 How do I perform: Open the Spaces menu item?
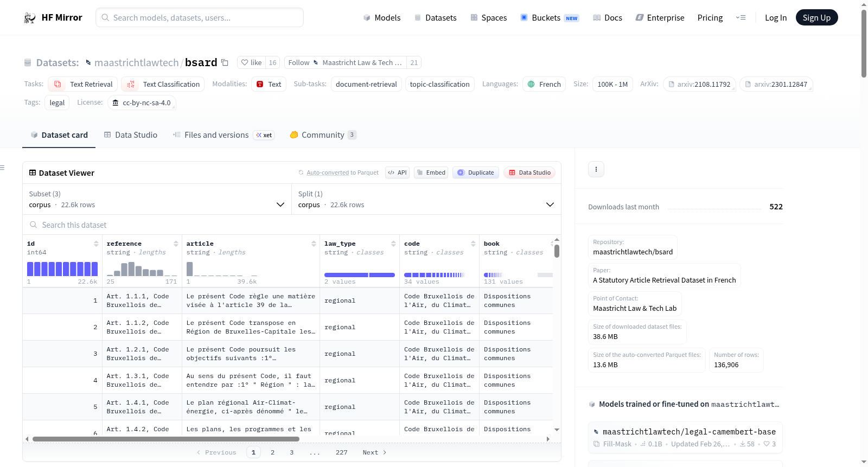coord(489,18)
